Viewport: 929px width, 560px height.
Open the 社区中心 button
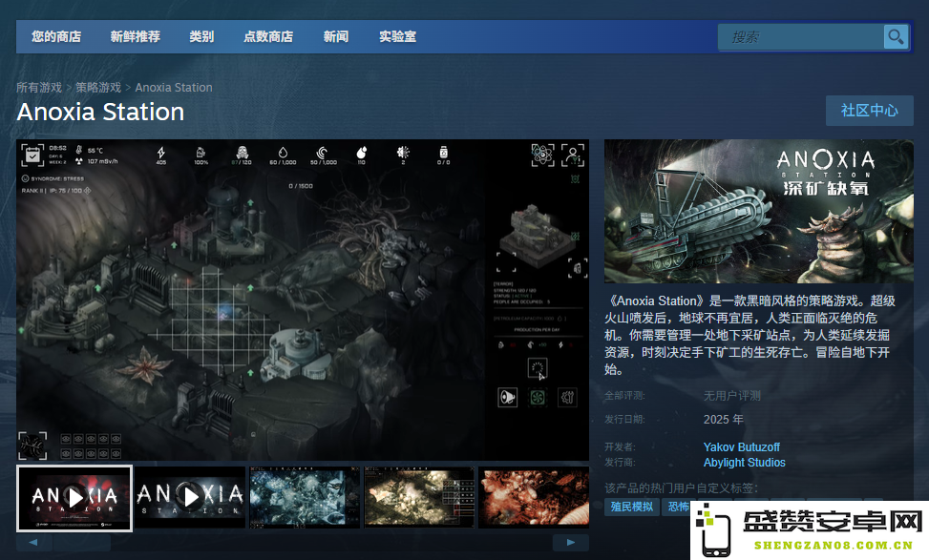[869, 111]
